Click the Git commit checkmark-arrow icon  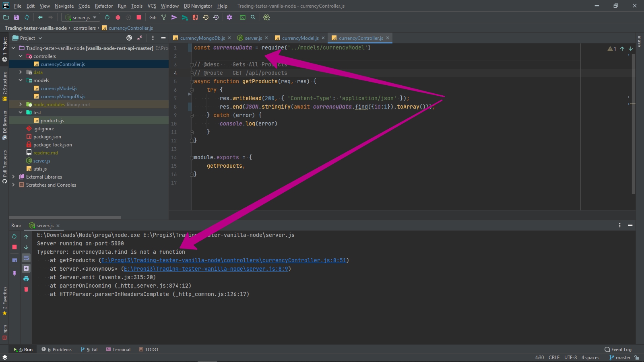pyautogui.click(x=174, y=17)
